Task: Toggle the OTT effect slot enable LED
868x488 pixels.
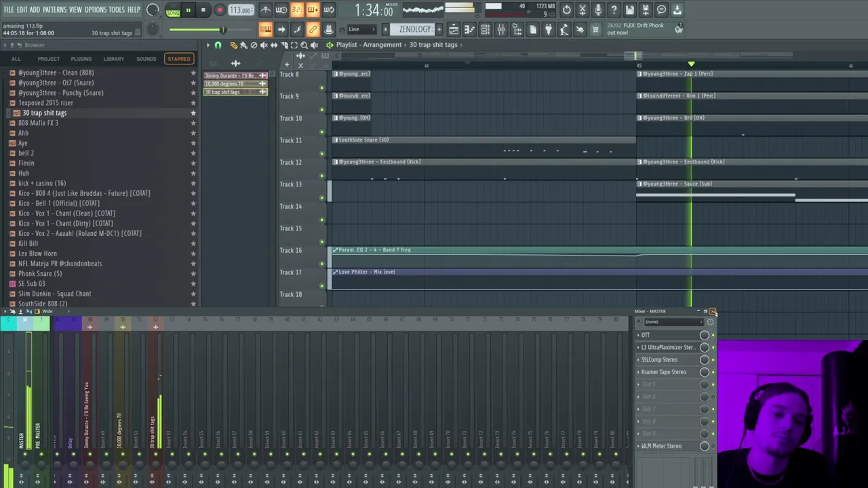Action: tap(713, 335)
